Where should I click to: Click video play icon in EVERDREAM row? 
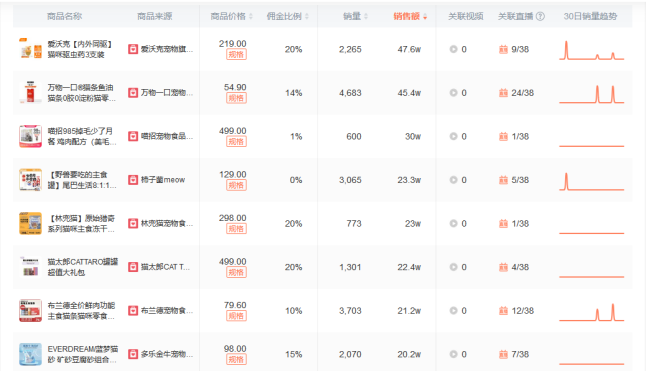453,354
